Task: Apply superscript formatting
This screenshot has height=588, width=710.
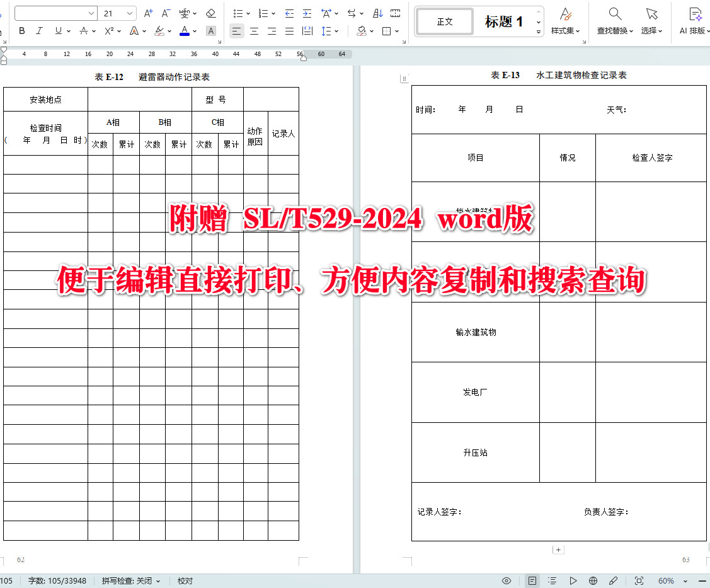Action: pyautogui.click(x=109, y=30)
